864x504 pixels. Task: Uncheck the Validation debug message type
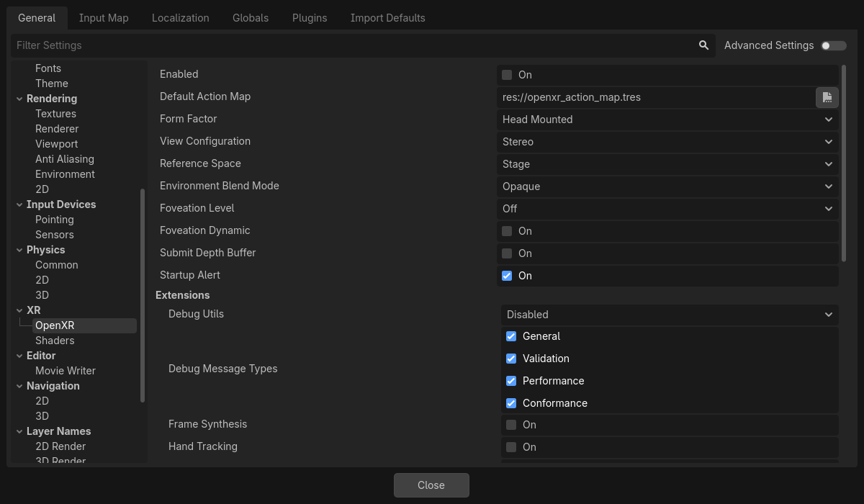510,358
